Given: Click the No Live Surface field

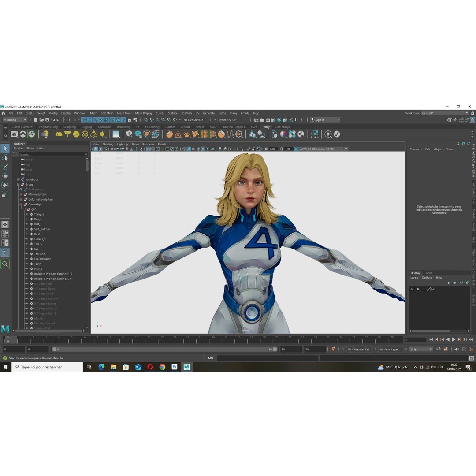Looking at the screenshot, I should click(194, 120).
